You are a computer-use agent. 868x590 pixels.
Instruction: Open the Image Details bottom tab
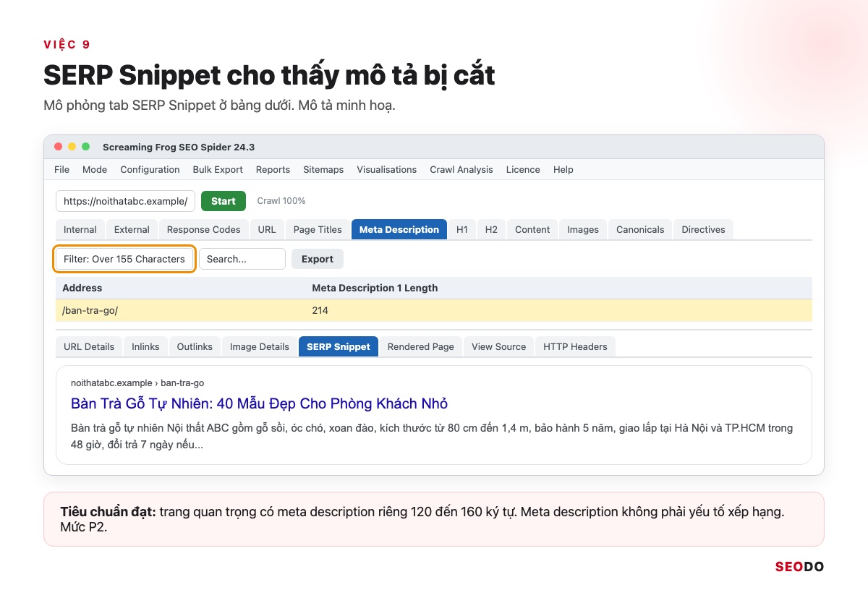point(260,346)
